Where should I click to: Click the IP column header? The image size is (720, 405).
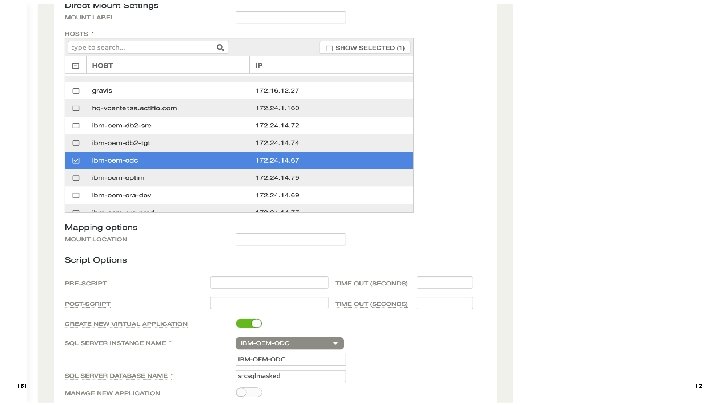[x=259, y=66]
